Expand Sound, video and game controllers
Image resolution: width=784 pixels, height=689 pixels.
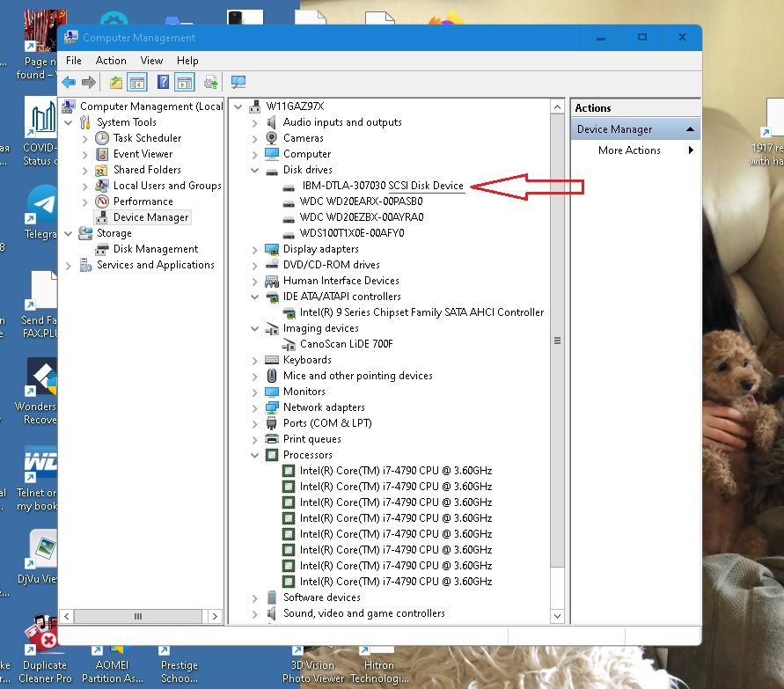(x=254, y=613)
